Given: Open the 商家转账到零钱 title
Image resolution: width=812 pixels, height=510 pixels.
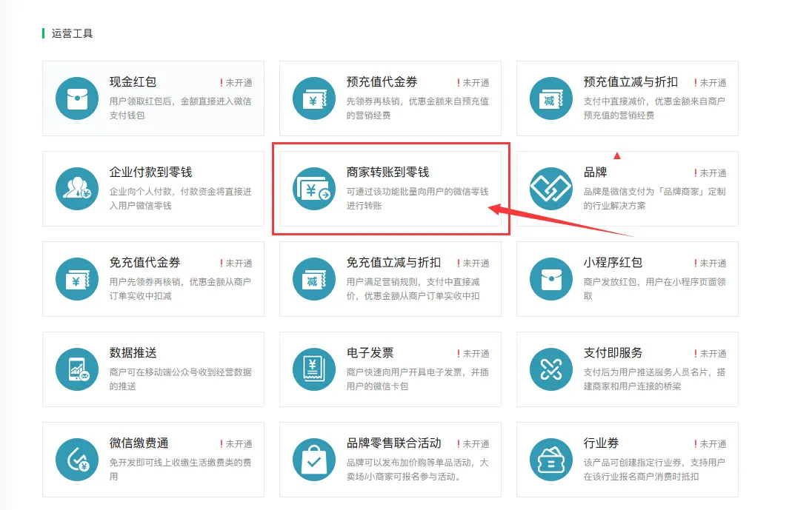Looking at the screenshot, I should [x=388, y=172].
